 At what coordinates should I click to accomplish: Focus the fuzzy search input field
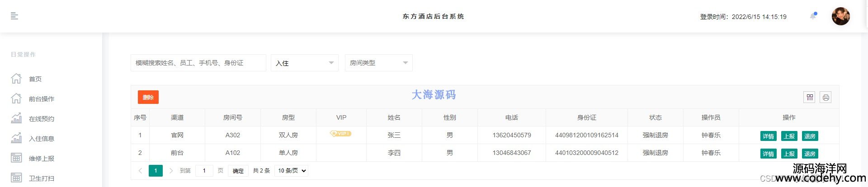pos(198,63)
